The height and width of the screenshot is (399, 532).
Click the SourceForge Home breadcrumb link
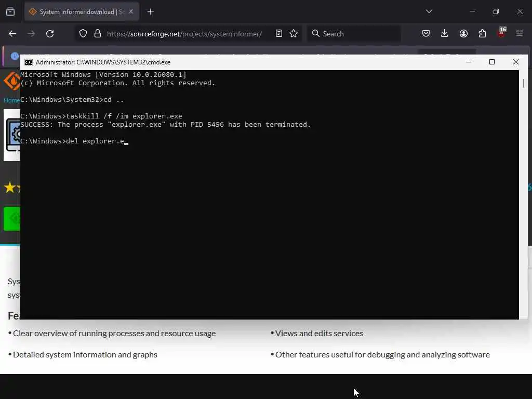click(x=11, y=100)
